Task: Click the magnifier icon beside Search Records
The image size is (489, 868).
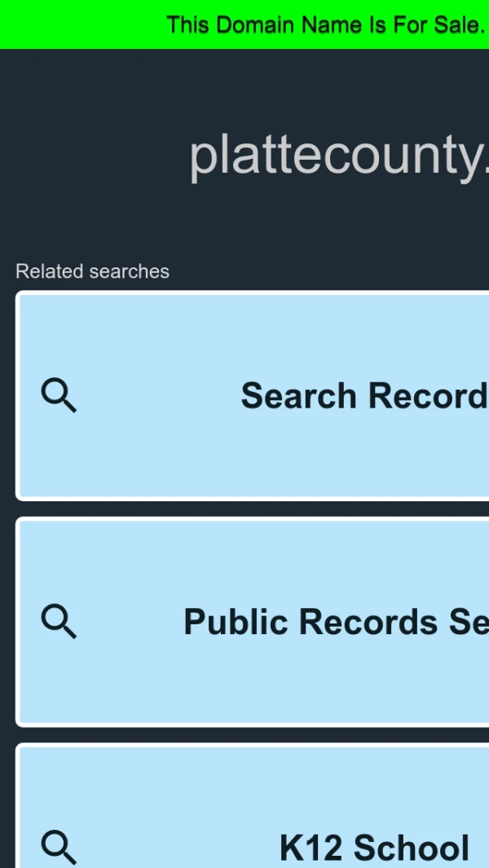Action: coord(59,395)
